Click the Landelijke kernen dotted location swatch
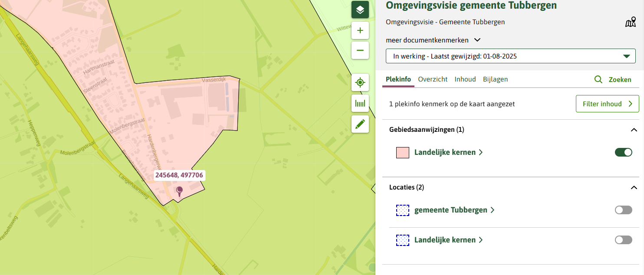This screenshot has width=644, height=275. (403, 240)
